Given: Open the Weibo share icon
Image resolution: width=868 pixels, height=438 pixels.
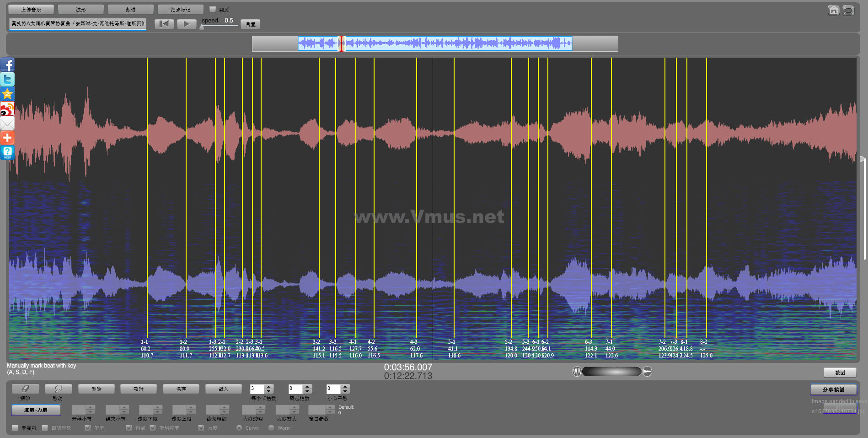Looking at the screenshot, I should (x=7, y=109).
